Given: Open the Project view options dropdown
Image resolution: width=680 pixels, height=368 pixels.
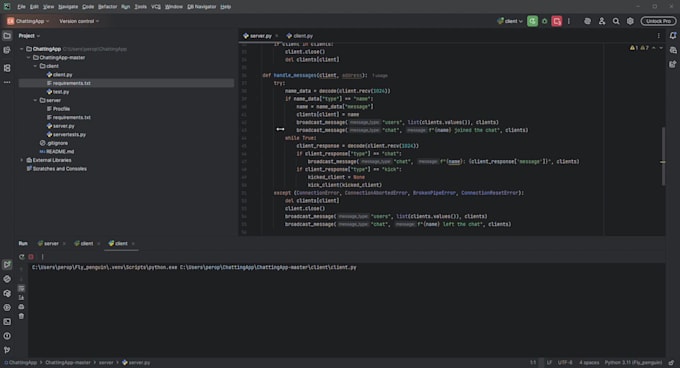Looking at the screenshot, I should click(x=29, y=36).
